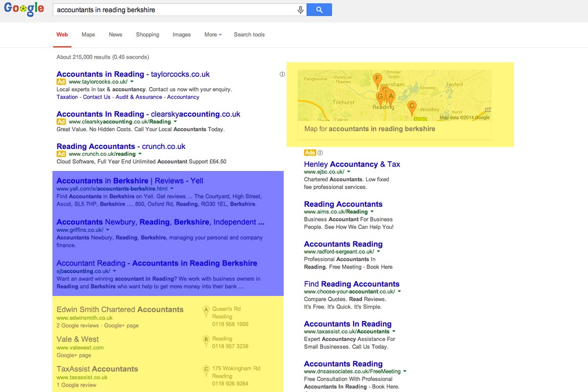Open the Henley Accountancy & Tax ad
The image size is (588, 392).
click(352, 164)
